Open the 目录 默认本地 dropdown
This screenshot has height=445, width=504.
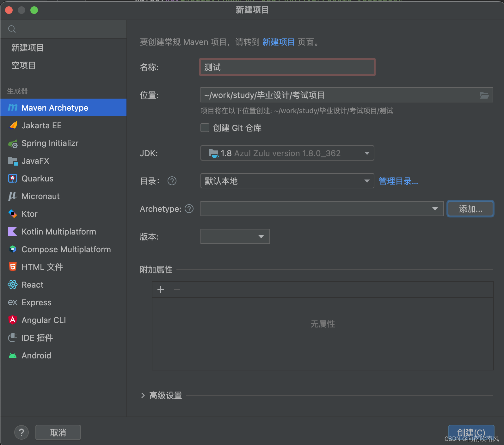[x=287, y=181]
